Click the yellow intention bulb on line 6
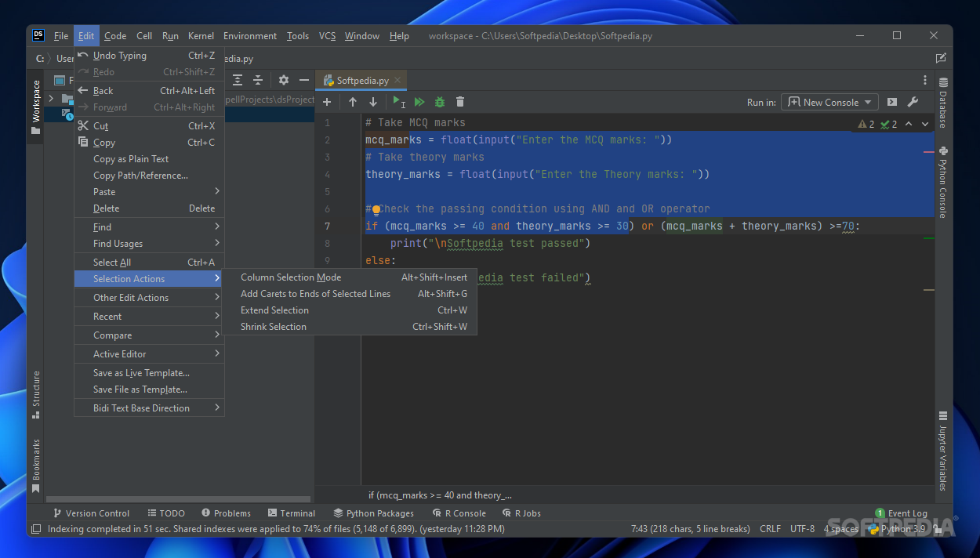This screenshot has width=980, height=558. (x=376, y=209)
